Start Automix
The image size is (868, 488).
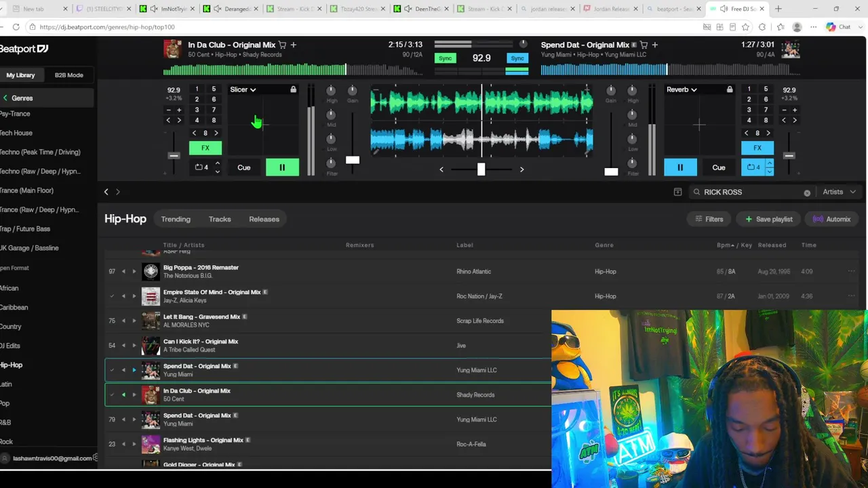coord(831,220)
